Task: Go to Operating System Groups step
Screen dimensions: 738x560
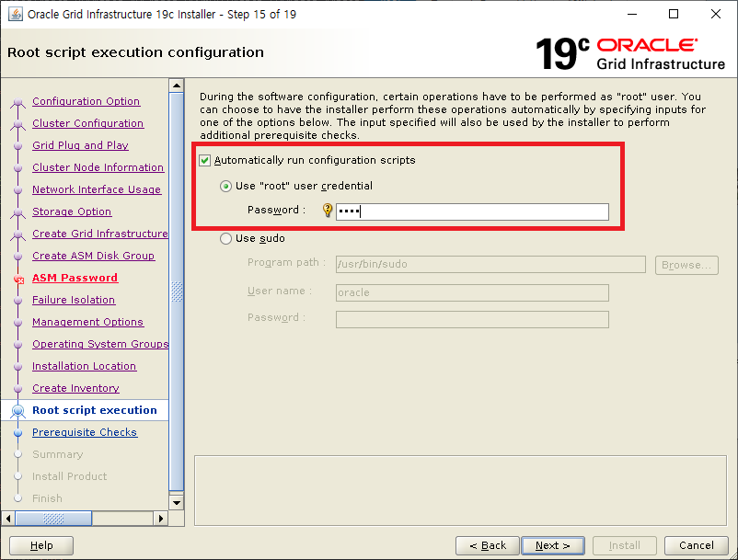Action: click(x=99, y=344)
